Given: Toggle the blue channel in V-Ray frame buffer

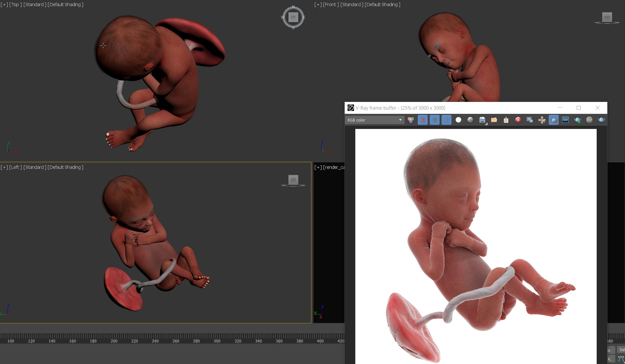Looking at the screenshot, I should click(447, 120).
